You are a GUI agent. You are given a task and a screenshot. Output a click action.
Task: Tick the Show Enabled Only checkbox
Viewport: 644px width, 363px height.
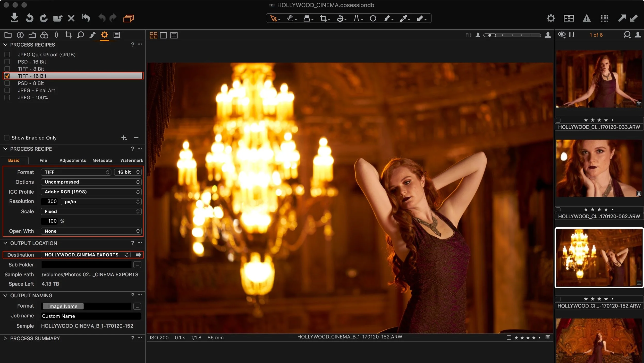(7, 138)
